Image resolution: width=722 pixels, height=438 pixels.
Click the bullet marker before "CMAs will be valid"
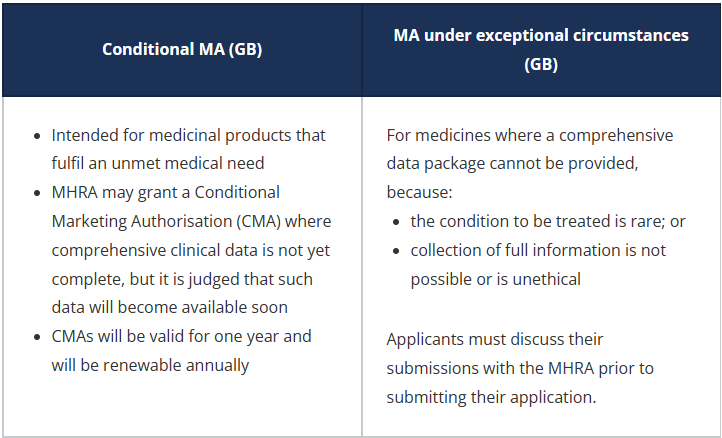(37, 336)
